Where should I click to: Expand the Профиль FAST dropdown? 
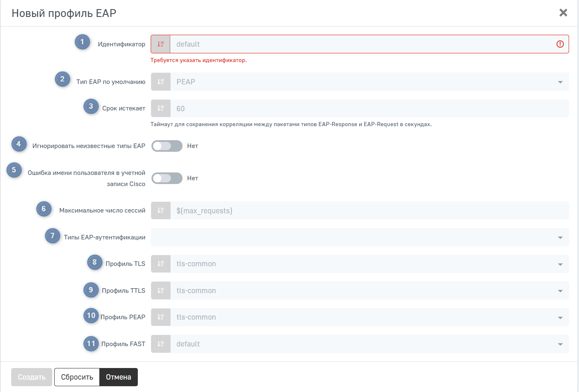[364, 344]
